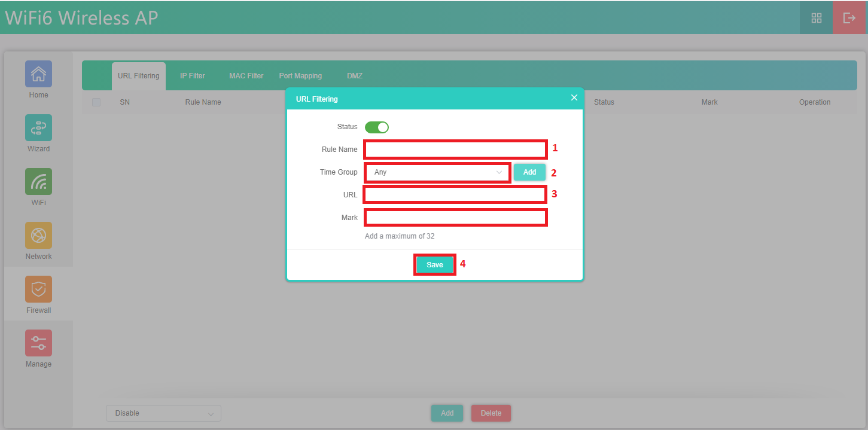Select the Firewall shield icon
This screenshot has width=868, height=430.
pyautogui.click(x=38, y=289)
